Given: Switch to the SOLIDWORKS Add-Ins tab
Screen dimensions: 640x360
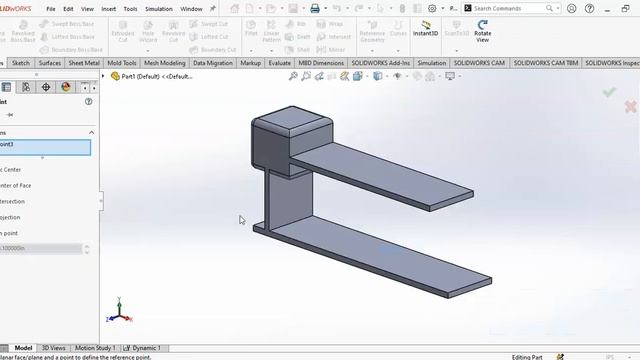Looking at the screenshot, I should pos(380,63).
